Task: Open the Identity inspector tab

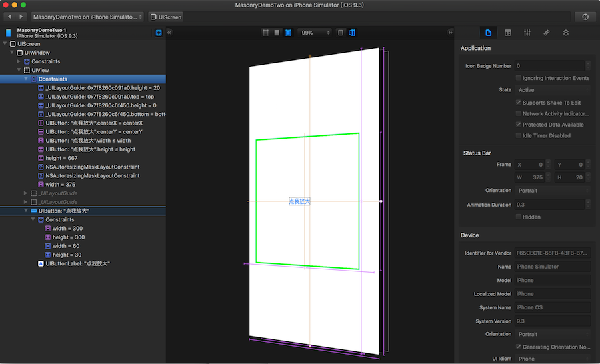Action: [508, 33]
